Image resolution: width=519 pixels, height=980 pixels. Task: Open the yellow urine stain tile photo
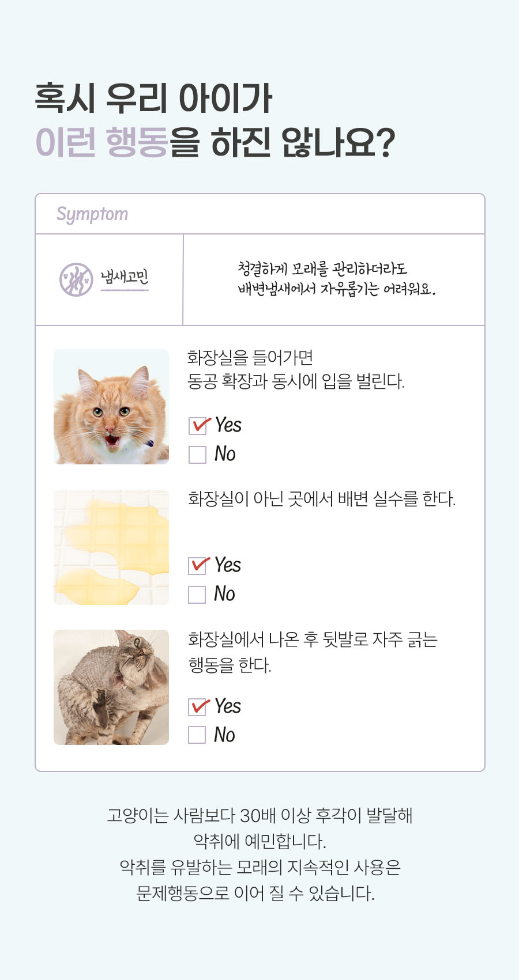[x=111, y=547]
